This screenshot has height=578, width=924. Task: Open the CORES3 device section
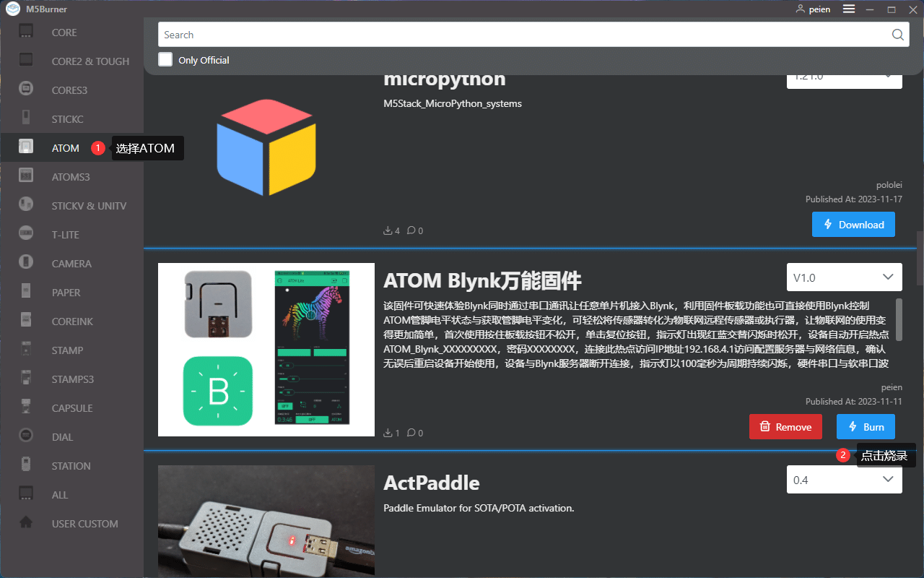(25, 90)
